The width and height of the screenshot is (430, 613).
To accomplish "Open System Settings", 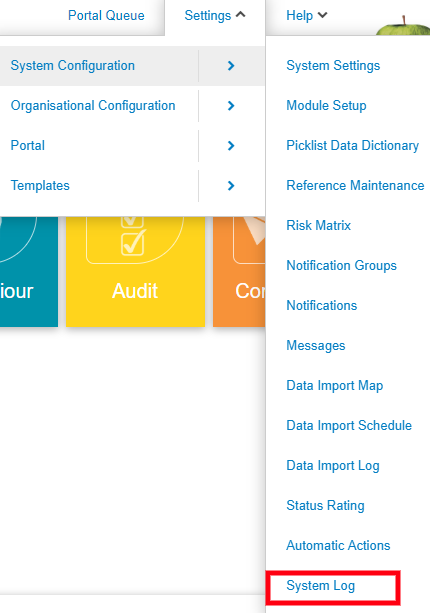I will pyautogui.click(x=333, y=66).
